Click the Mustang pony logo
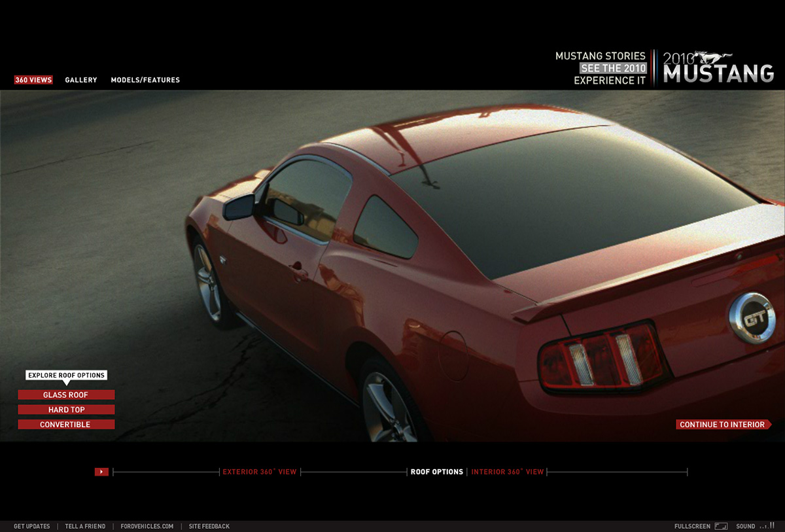785x532 pixels. point(714,57)
